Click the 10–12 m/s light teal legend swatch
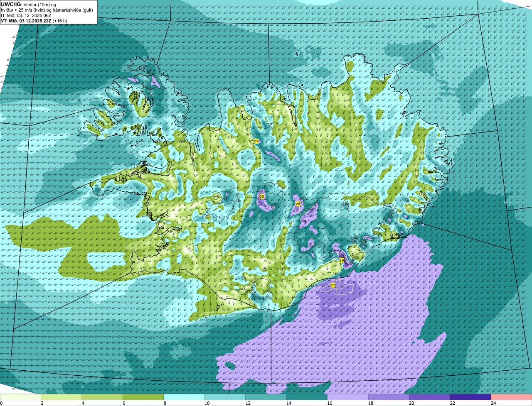The width and height of the screenshot is (532, 406). [x=225, y=397]
